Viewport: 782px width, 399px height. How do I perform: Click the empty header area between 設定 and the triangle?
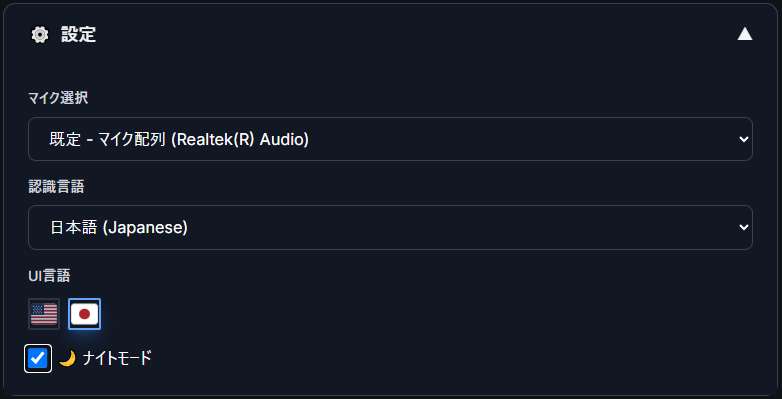[x=416, y=34]
